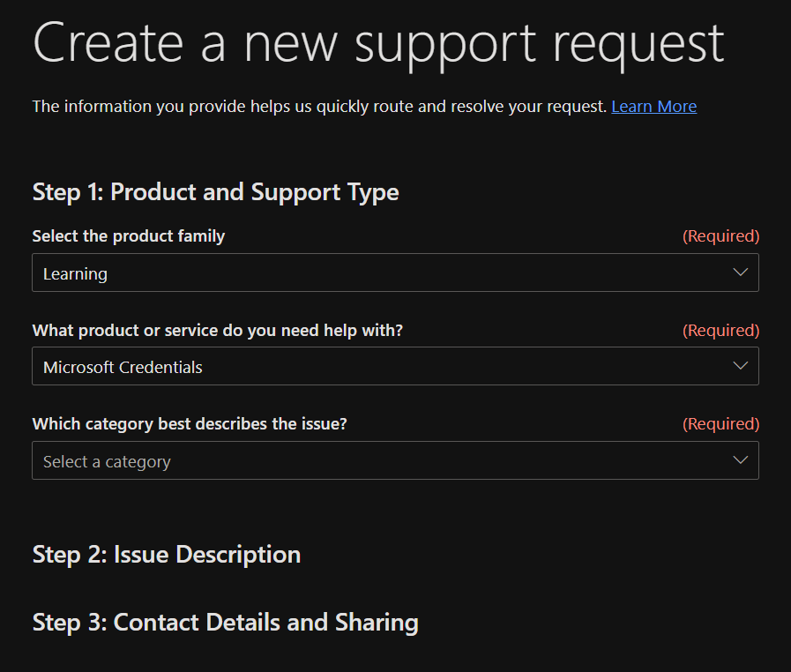Open the product family dropdown showing Learning
Image resolution: width=791 pixels, height=672 pixels.
click(x=395, y=273)
